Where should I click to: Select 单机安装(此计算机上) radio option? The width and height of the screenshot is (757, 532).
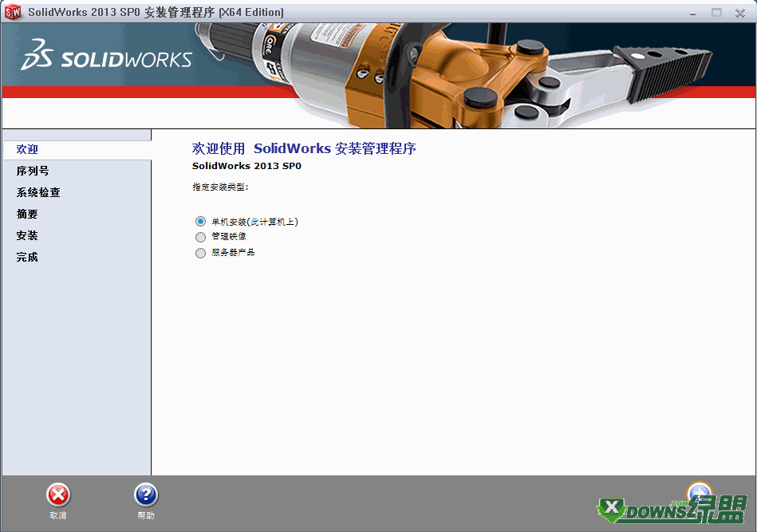point(200,222)
